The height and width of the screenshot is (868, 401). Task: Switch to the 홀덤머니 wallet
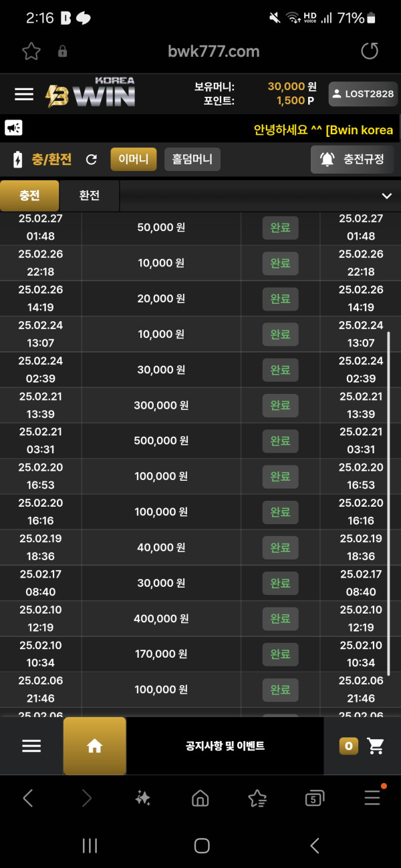(192, 160)
